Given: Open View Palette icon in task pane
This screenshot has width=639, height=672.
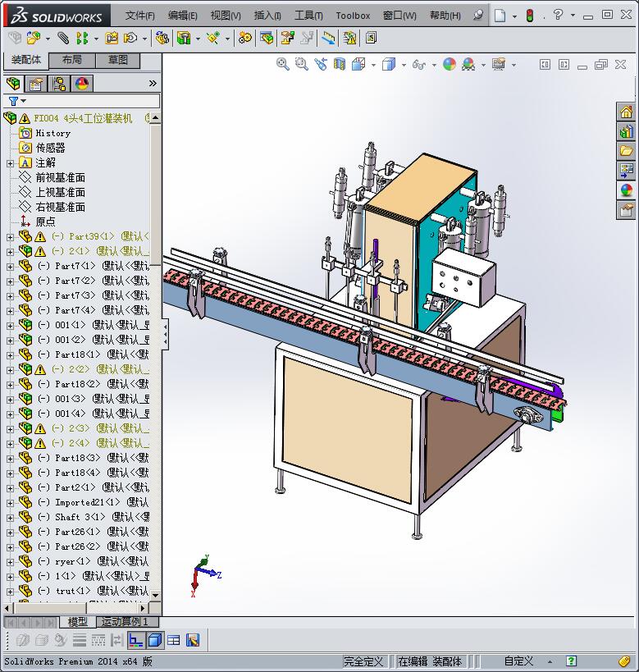Looking at the screenshot, I should tap(626, 170).
